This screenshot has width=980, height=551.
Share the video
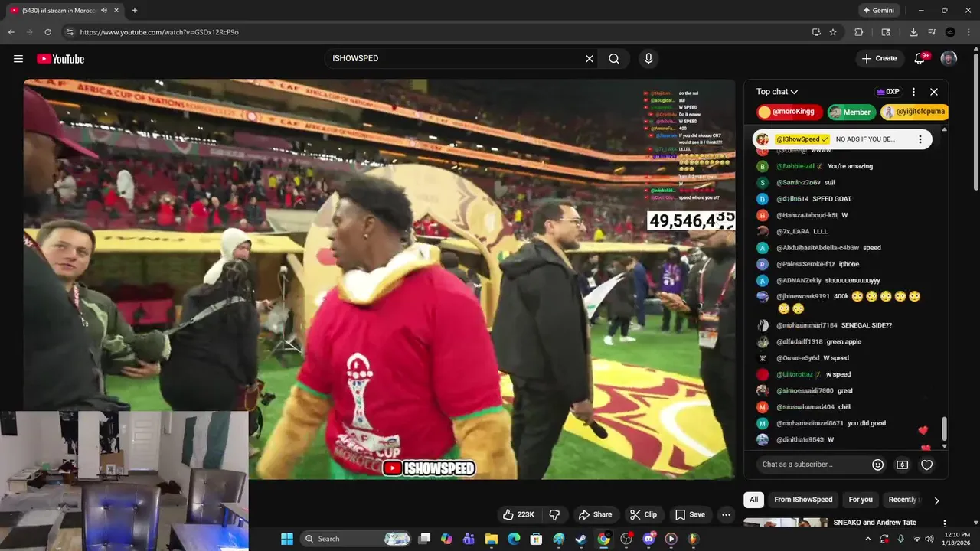pyautogui.click(x=595, y=514)
